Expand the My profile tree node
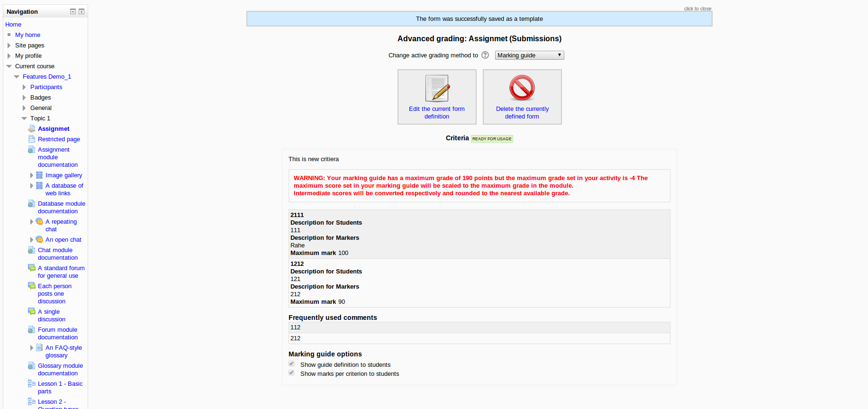 [9, 56]
